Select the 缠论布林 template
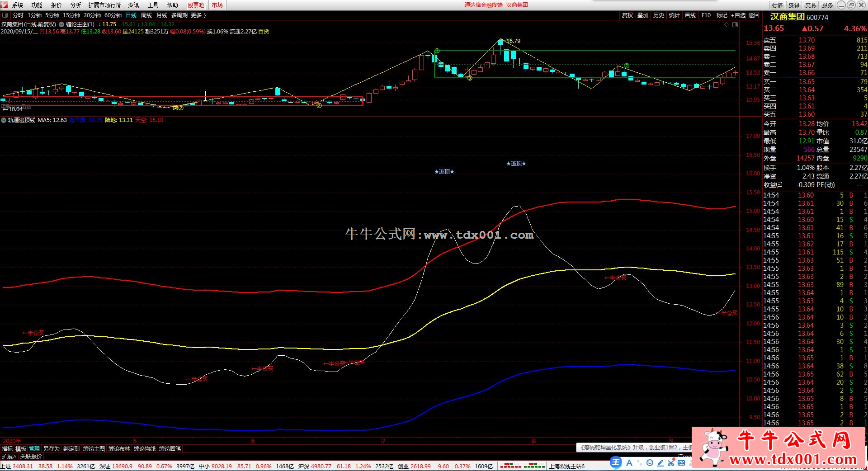This screenshot has height=471, width=868. (x=119, y=449)
